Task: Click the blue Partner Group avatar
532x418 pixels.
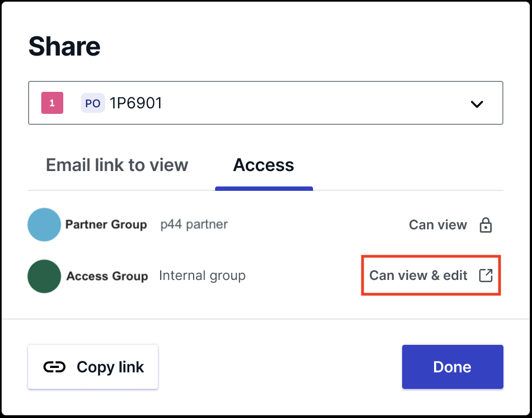Action: (x=44, y=224)
